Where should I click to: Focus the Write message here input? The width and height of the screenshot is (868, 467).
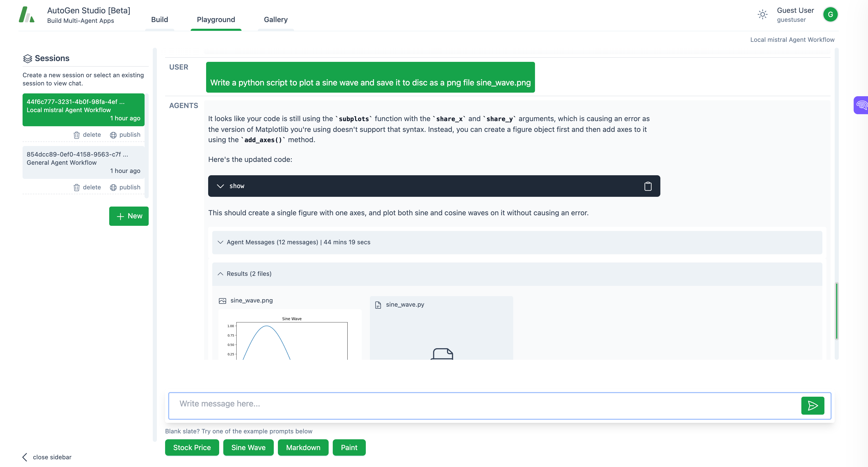pyautogui.click(x=482, y=404)
